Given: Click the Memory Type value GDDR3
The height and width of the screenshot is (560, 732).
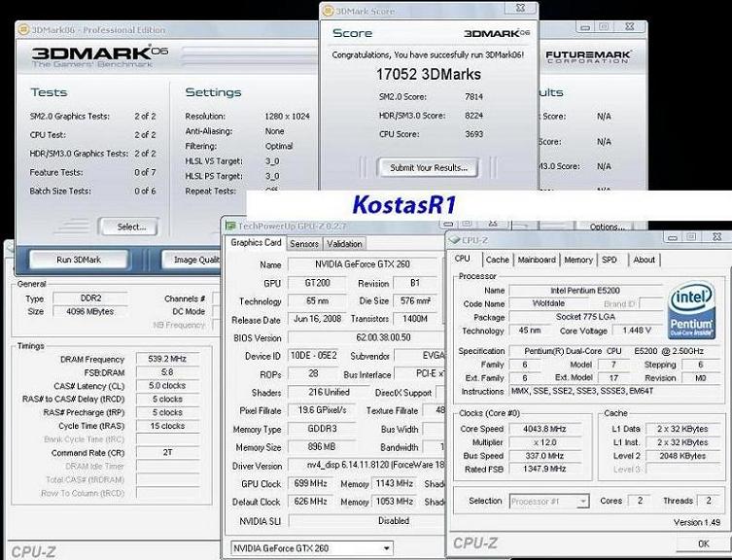Looking at the screenshot, I should click(x=322, y=429).
